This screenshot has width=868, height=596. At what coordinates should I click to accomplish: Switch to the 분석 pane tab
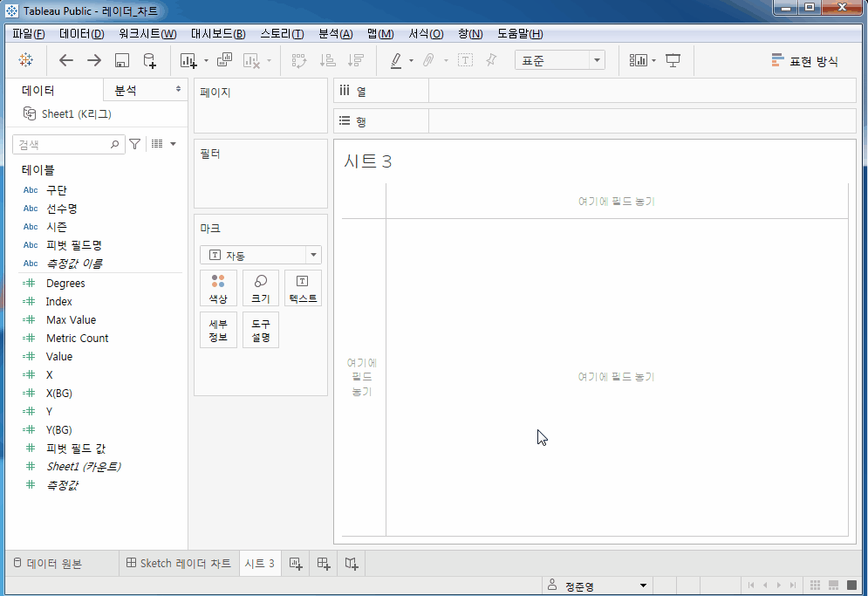tap(145, 90)
